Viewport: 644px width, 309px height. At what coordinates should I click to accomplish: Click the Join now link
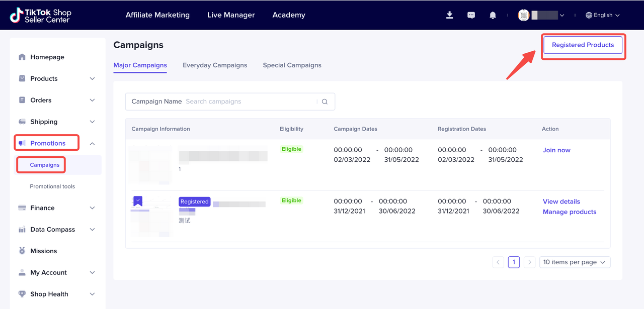pos(556,150)
